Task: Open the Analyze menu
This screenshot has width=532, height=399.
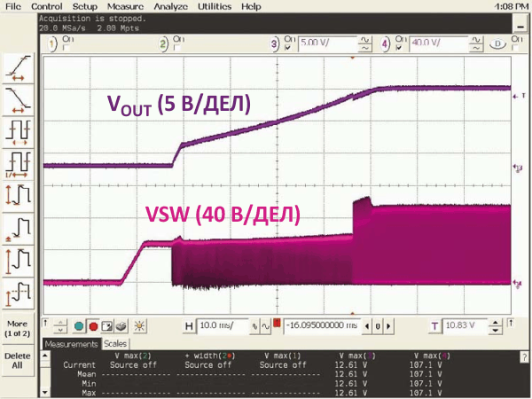Action: pyautogui.click(x=170, y=6)
